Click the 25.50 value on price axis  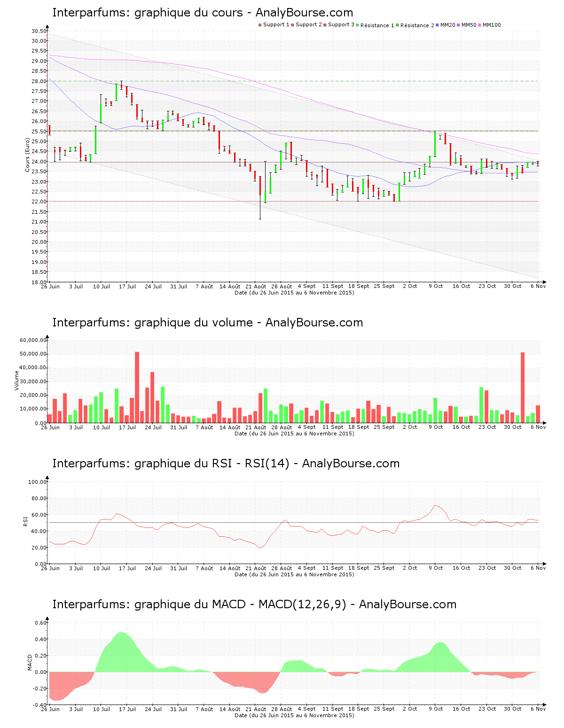[x=39, y=132]
